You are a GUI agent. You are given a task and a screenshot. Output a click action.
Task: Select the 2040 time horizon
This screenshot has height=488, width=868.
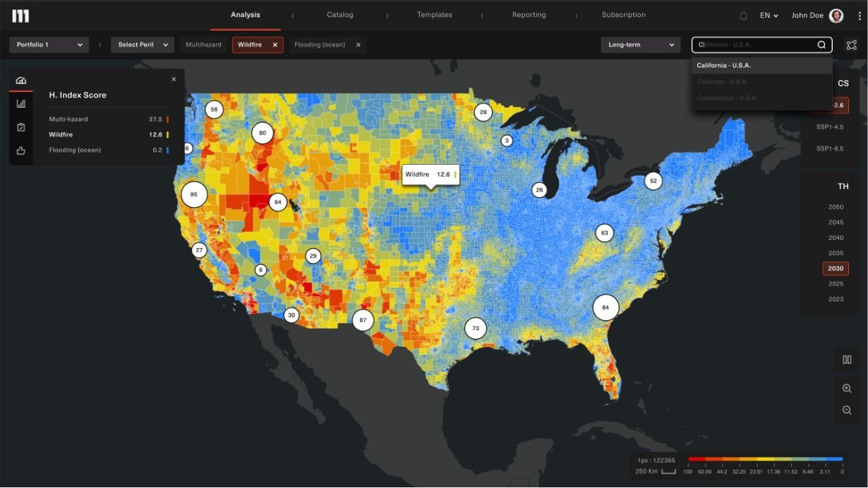click(x=835, y=238)
